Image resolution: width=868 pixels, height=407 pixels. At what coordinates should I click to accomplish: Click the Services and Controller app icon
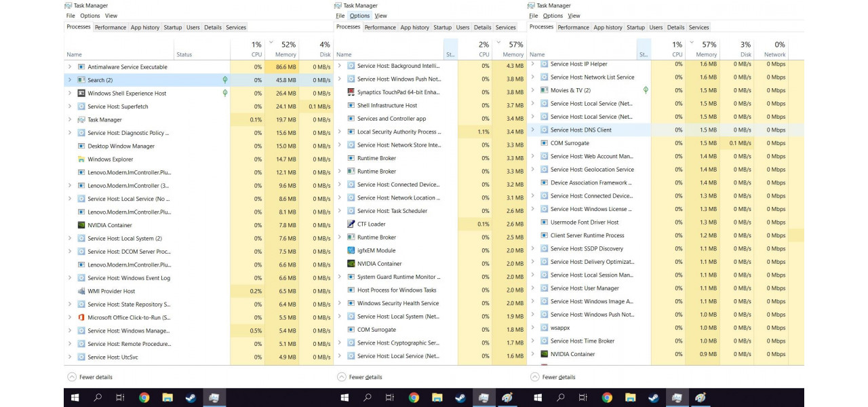click(x=351, y=119)
